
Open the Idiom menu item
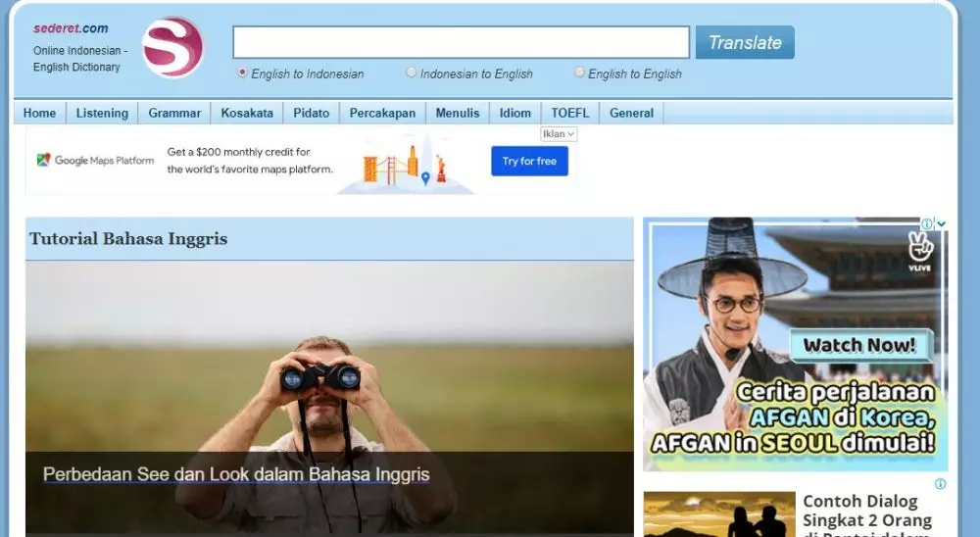click(x=515, y=113)
